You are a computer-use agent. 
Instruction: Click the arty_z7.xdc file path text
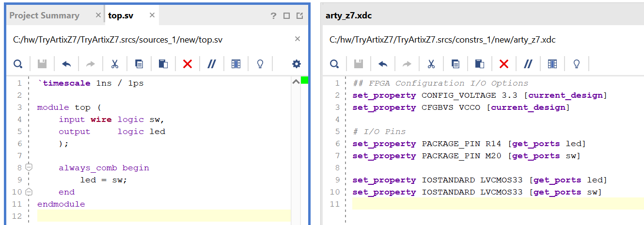442,40
